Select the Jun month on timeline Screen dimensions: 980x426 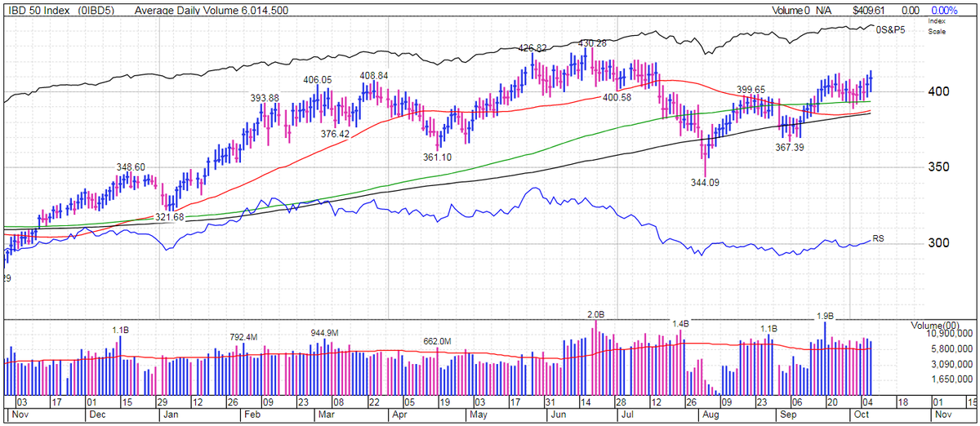[557, 415]
